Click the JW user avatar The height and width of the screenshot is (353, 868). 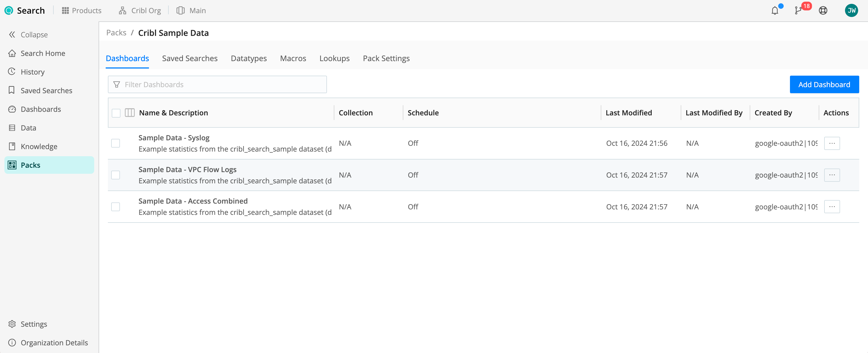pos(852,10)
